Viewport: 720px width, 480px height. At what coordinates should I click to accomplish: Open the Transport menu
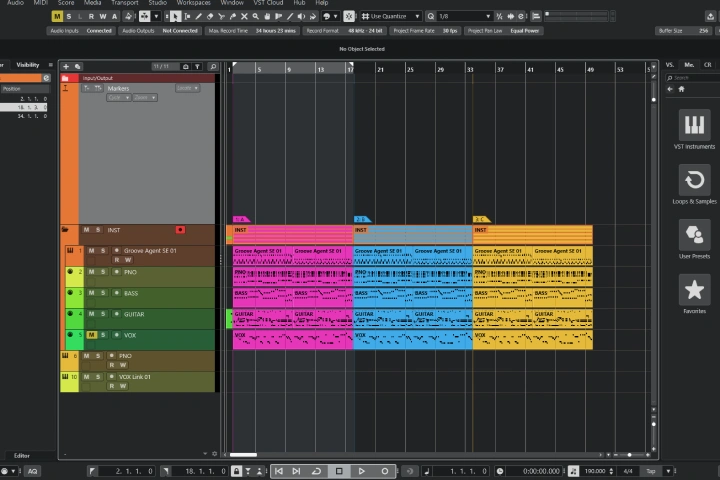coord(124,3)
